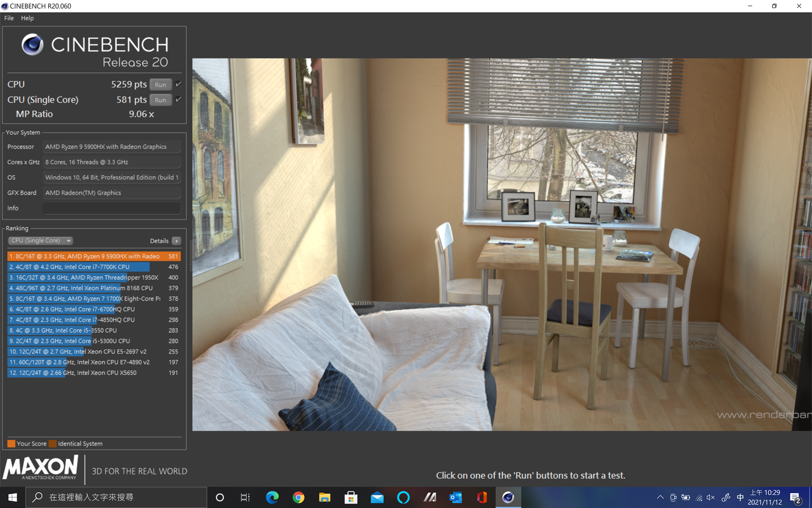Select the Intel Core i7-4850HQ ranking row
This screenshot has width=812, height=508.
(x=94, y=320)
